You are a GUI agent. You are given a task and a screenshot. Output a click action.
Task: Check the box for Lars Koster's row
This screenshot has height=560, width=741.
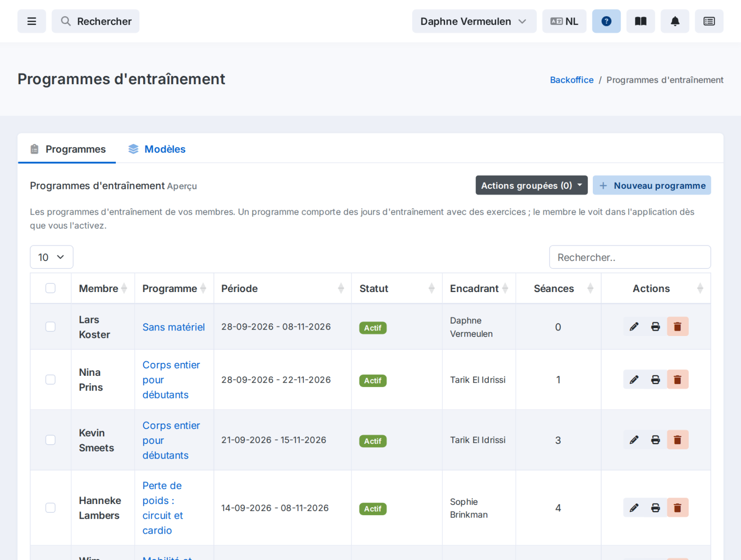pos(50,327)
